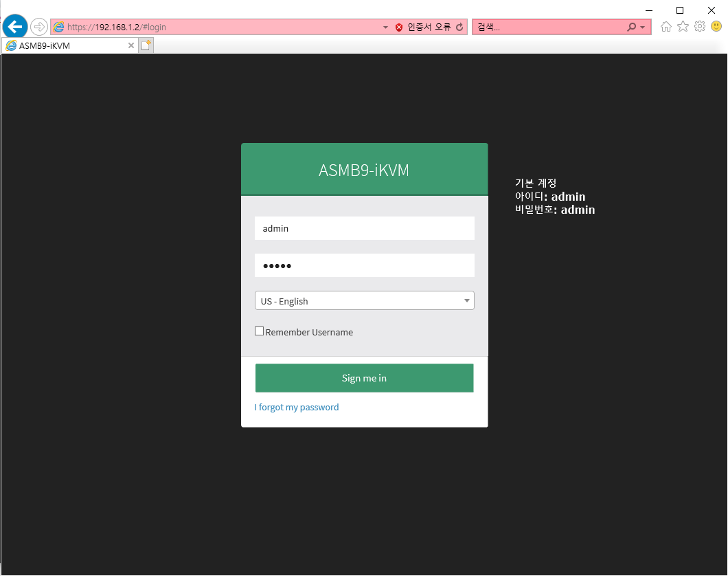Click the IE page icon in address bar
Screen dimensions: 728x576
coord(58,27)
